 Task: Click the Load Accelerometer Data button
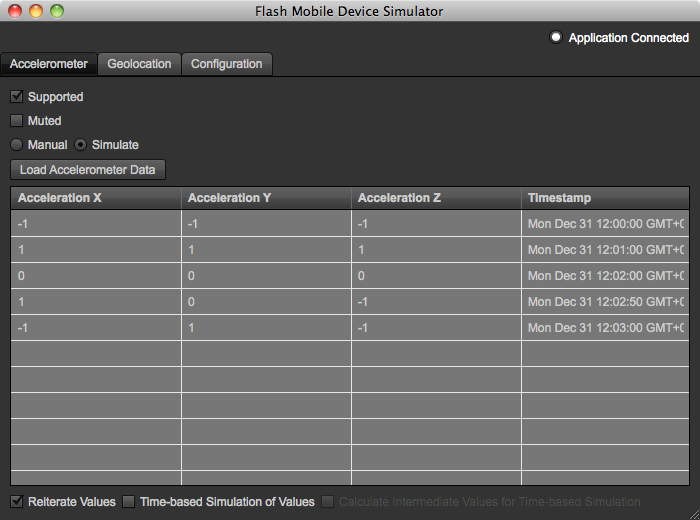tap(88, 170)
